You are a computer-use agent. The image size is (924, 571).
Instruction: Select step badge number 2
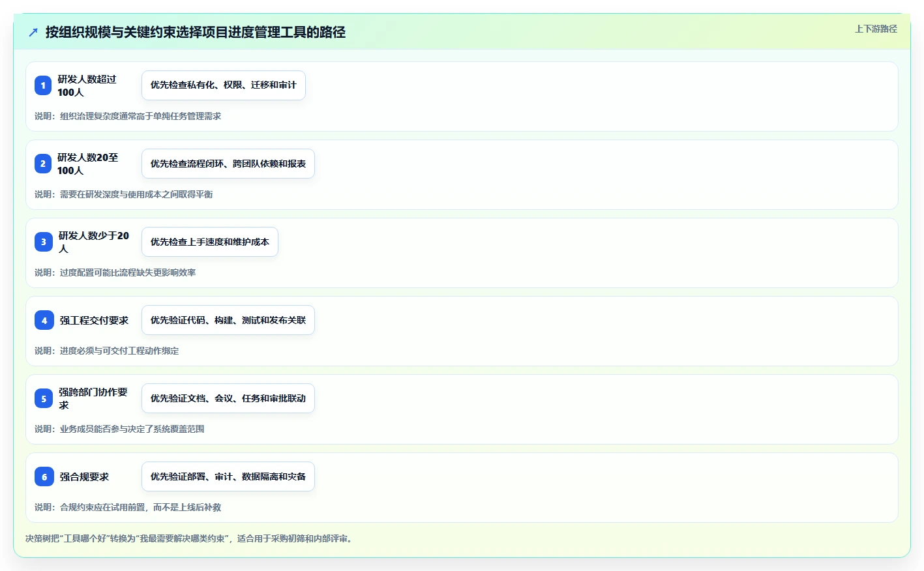43,164
